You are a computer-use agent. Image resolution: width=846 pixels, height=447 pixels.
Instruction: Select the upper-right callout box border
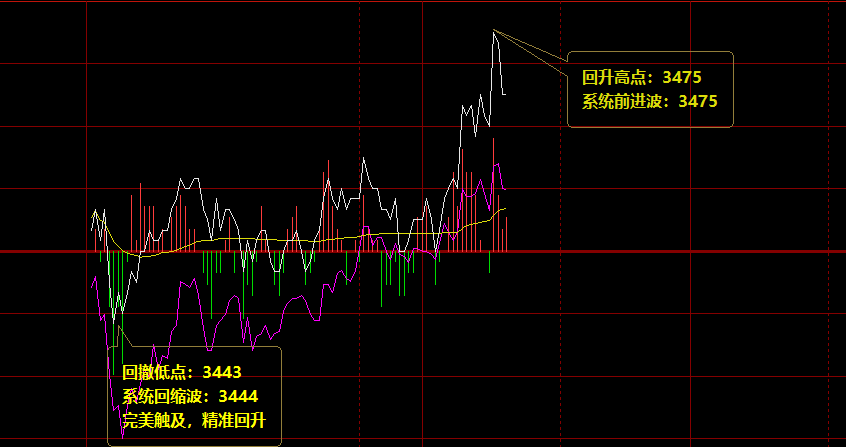pyautogui.click(x=733, y=90)
